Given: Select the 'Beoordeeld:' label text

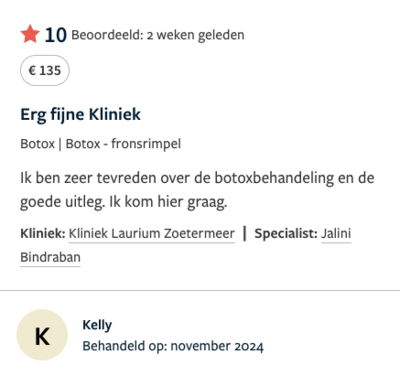Looking at the screenshot, I should coord(107,35).
